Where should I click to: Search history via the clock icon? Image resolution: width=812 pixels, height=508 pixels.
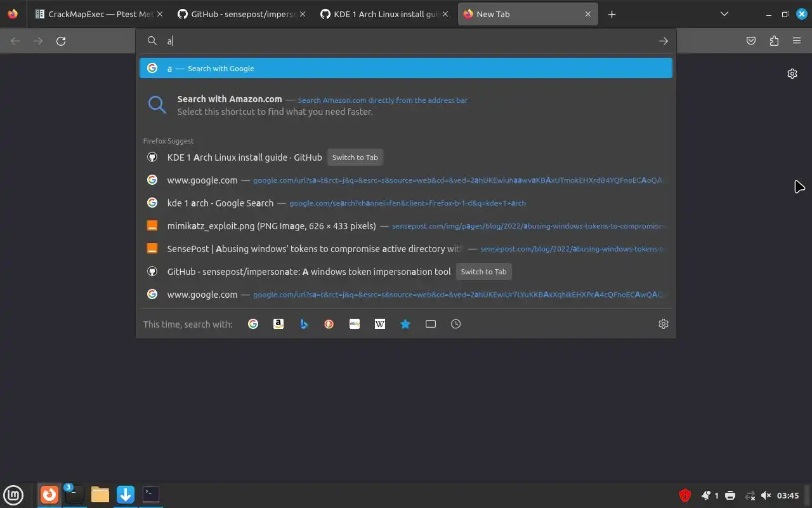pos(456,324)
